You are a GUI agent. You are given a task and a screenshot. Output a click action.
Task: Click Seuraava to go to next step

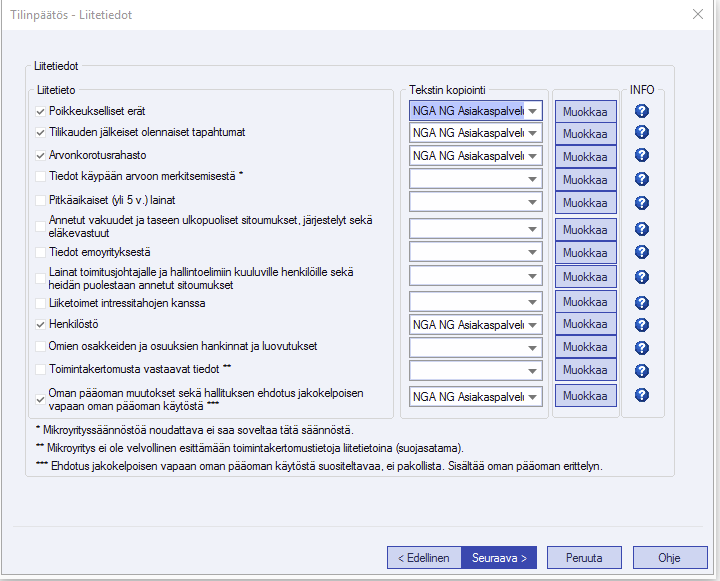[x=500, y=557]
